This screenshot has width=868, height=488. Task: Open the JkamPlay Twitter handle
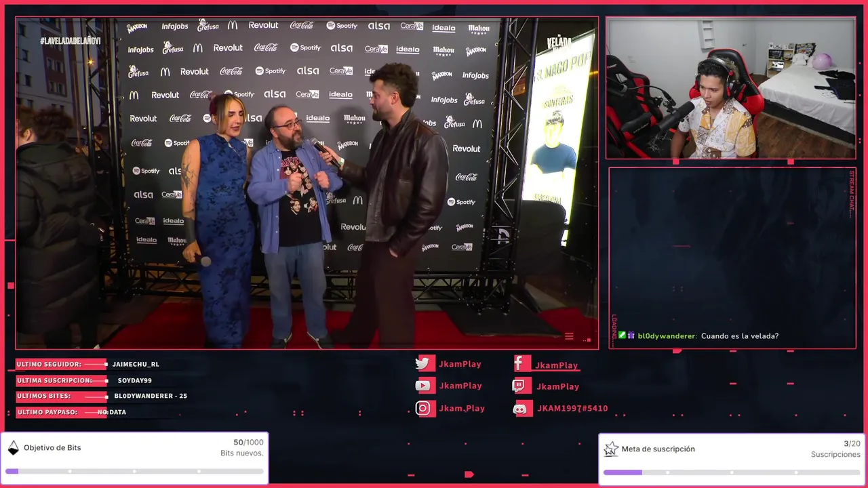pos(460,364)
